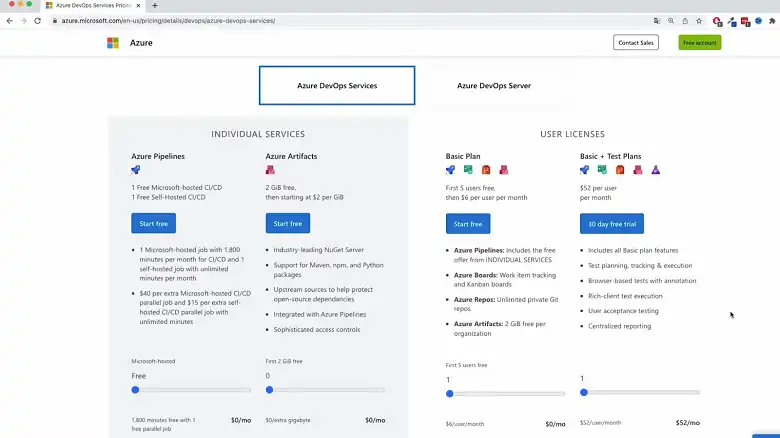
Task: Go back using browser back arrow
Action: coord(10,21)
